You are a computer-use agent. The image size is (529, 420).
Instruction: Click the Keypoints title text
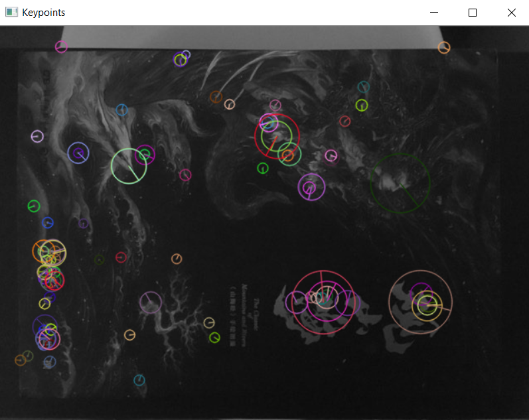44,13
